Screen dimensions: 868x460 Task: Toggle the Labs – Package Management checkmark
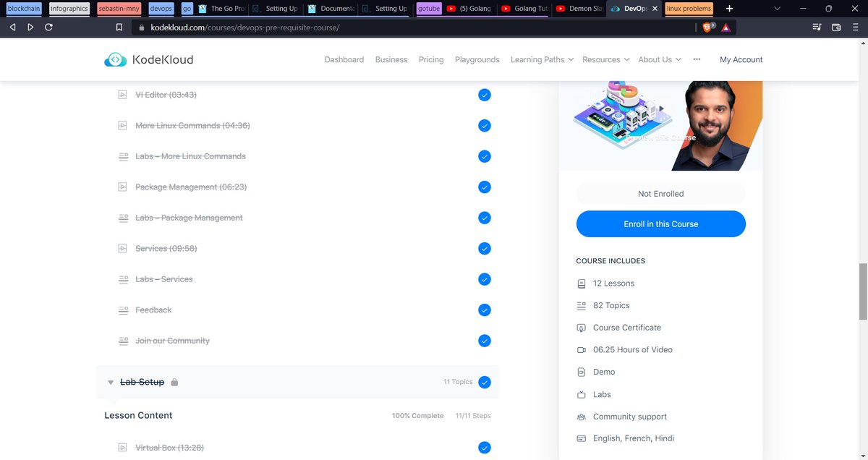[x=485, y=218]
